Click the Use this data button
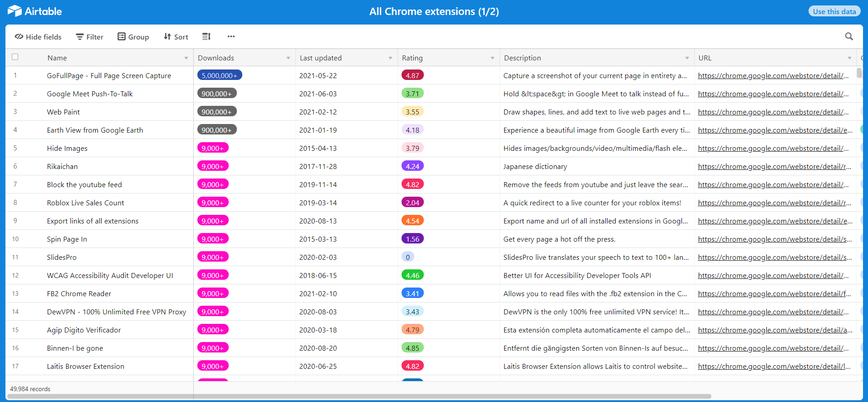Screen dimensions: 868x402 [x=834, y=11]
